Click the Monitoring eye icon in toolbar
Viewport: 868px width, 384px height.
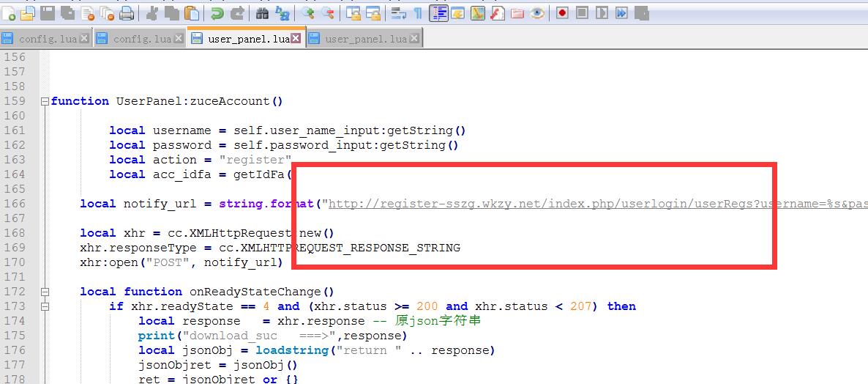tap(537, 12)
